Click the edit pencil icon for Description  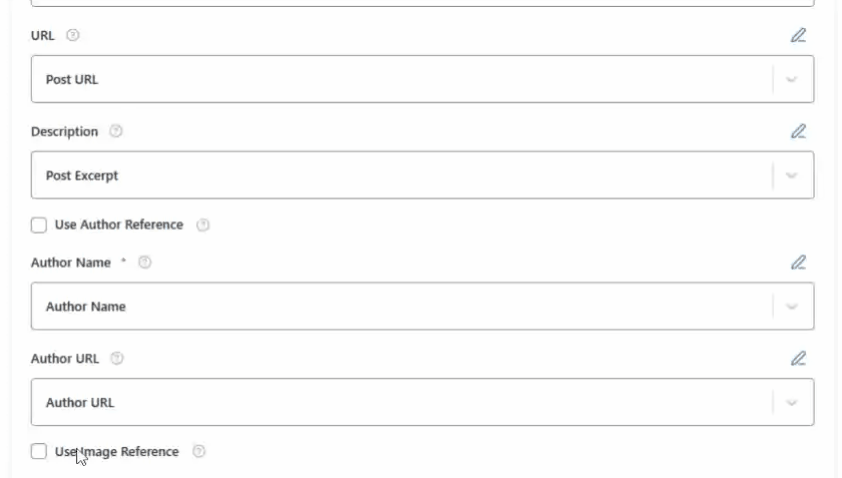798,131
